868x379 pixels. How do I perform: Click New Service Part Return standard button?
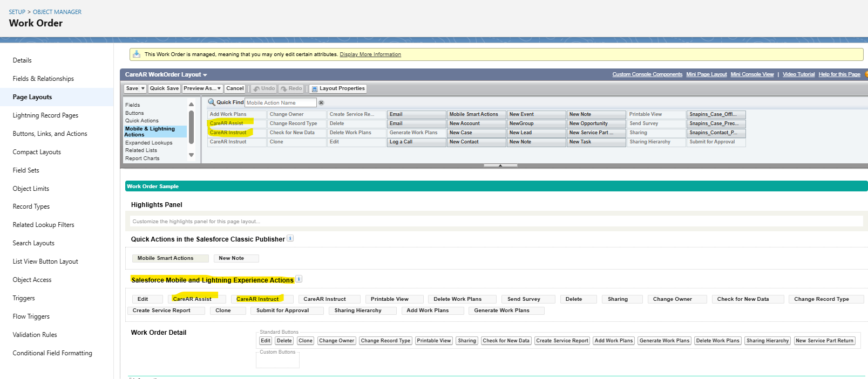point(824,341)
